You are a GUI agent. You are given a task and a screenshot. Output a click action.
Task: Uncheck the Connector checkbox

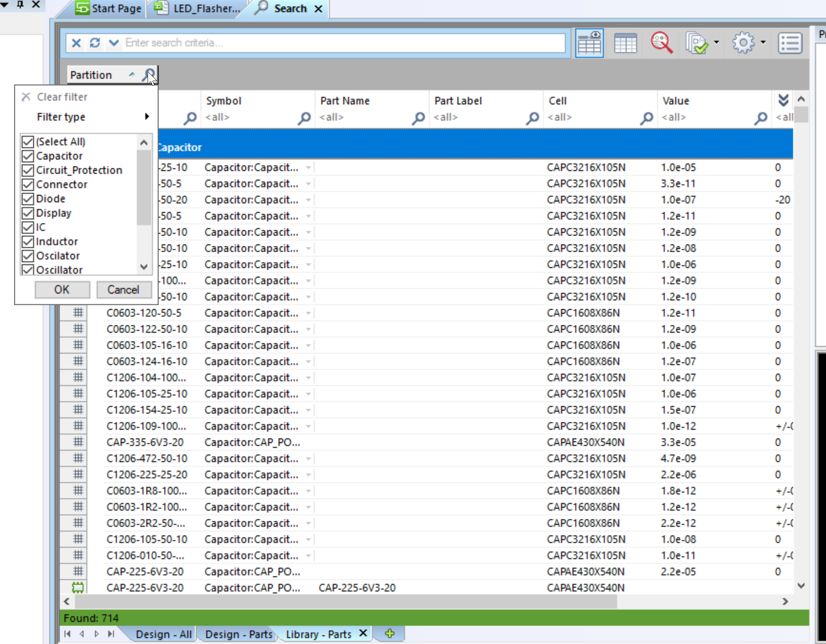(28, 184)
